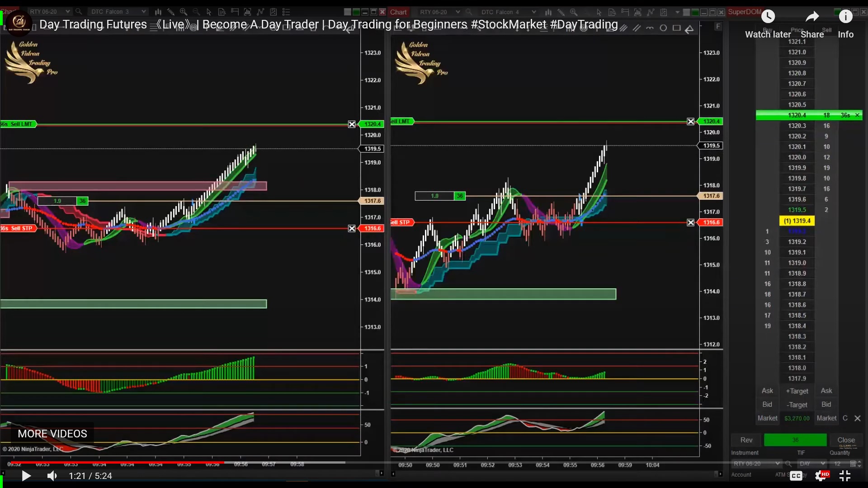Image resolution: width=868 pixels, height=488 pixels.
Task: Cancel the 1320.4 sell order in SuperDOM
Action: [x=857, y=115]
